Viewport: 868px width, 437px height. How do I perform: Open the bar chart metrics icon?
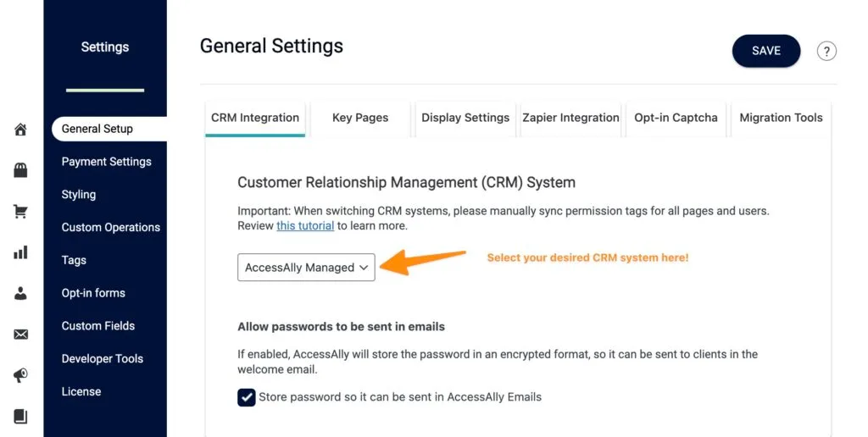[x=21, y=252]
